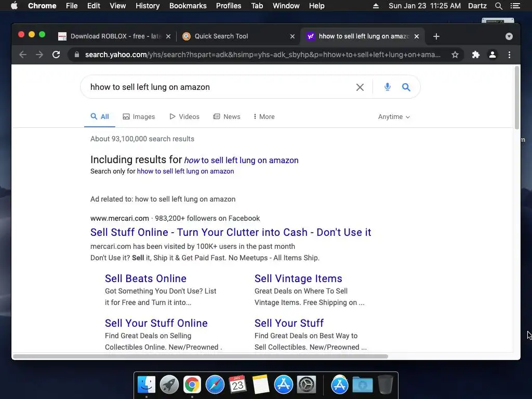Close the Quick Search Tool tab
The image size is (532, 399).
[x=292, y=36]
